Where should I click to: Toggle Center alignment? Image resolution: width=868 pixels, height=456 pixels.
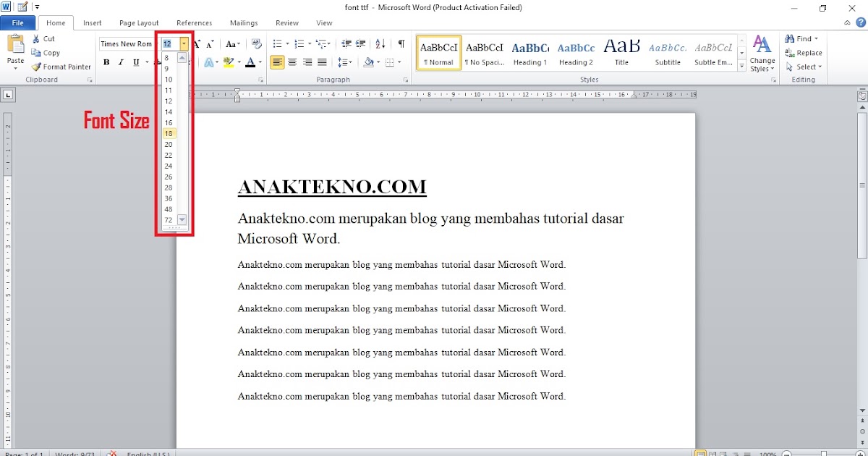pos(292,62)
